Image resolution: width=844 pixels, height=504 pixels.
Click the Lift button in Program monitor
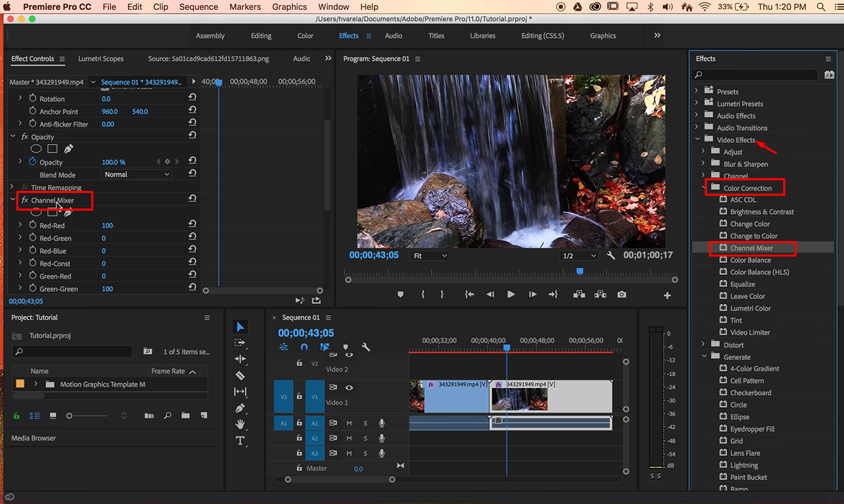pos(579,295)
